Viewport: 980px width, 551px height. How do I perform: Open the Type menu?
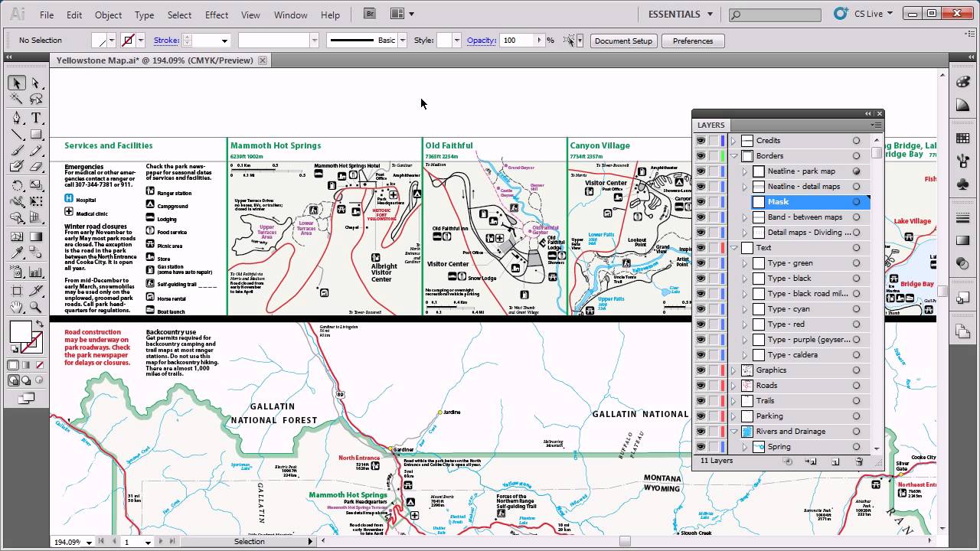tap(144, 15)
